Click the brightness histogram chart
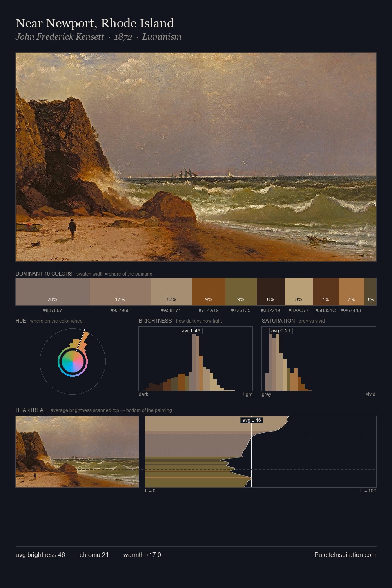The image size is (392, 588). pyautogui.click(x=196, y=359)
